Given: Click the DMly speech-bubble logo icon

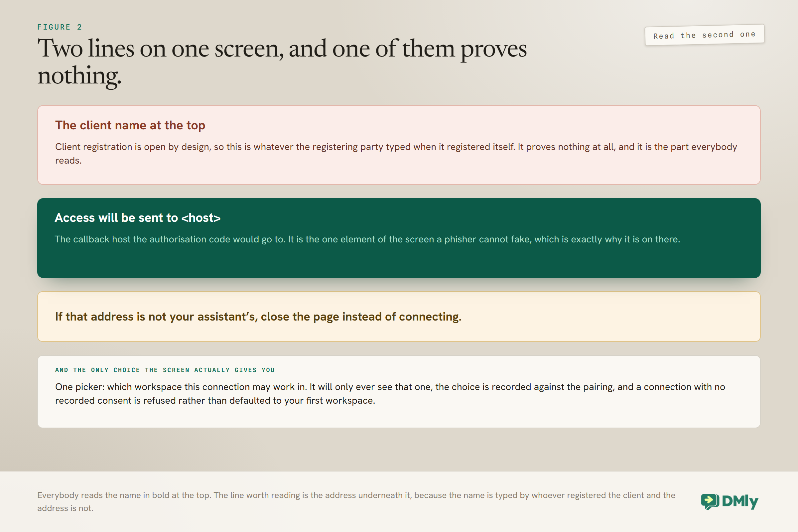Looking at the screenshot, I should tap(710, 502).
